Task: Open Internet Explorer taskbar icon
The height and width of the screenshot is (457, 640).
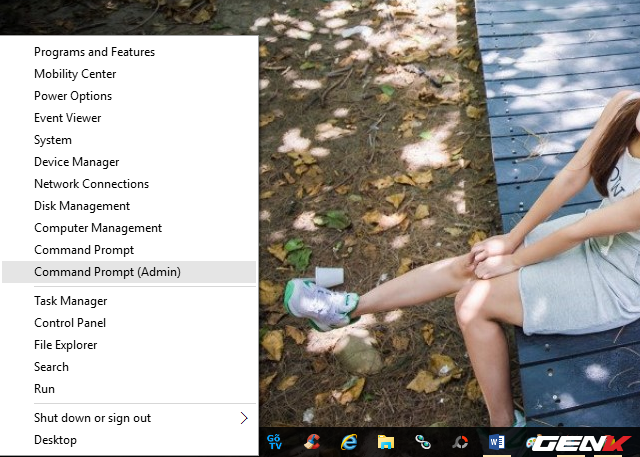Action: point(349,442)
